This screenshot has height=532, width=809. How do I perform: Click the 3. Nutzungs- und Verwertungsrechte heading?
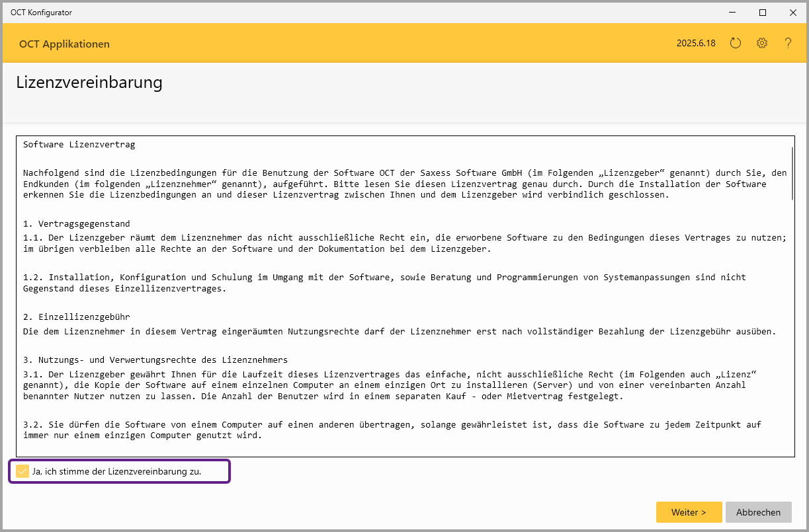[x=155, y=360]
